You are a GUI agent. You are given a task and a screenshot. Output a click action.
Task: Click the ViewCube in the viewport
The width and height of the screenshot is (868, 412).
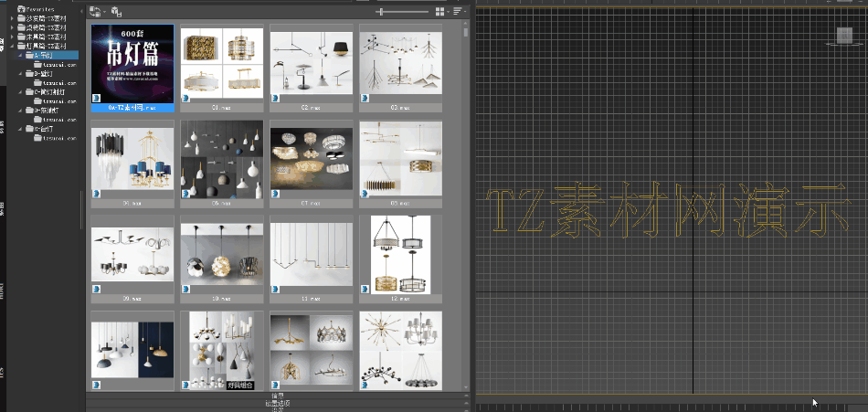842,37
